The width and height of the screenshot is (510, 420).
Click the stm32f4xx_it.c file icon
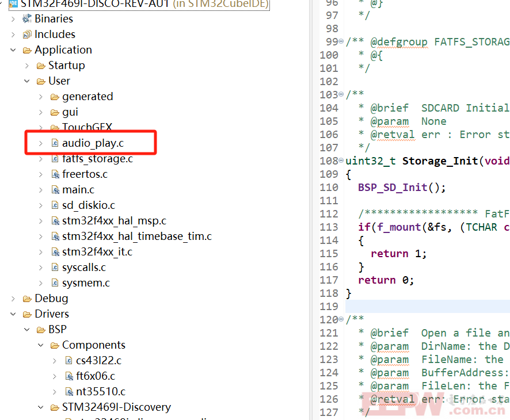pos(55,252)
